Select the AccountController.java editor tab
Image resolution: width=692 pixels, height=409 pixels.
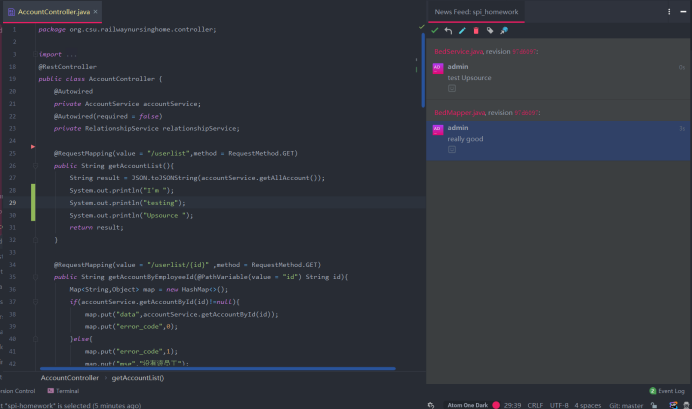[53, 12]
